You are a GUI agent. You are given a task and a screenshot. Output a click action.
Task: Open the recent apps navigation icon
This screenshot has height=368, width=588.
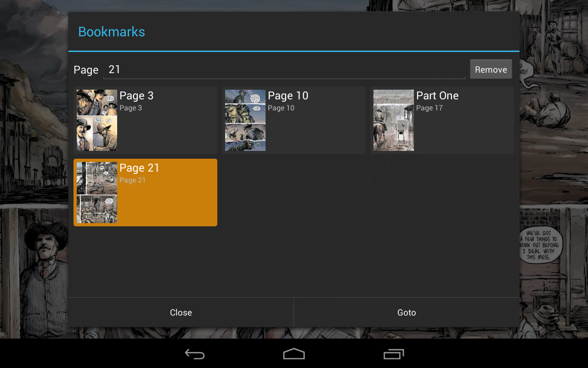click(x=394, y=354)
